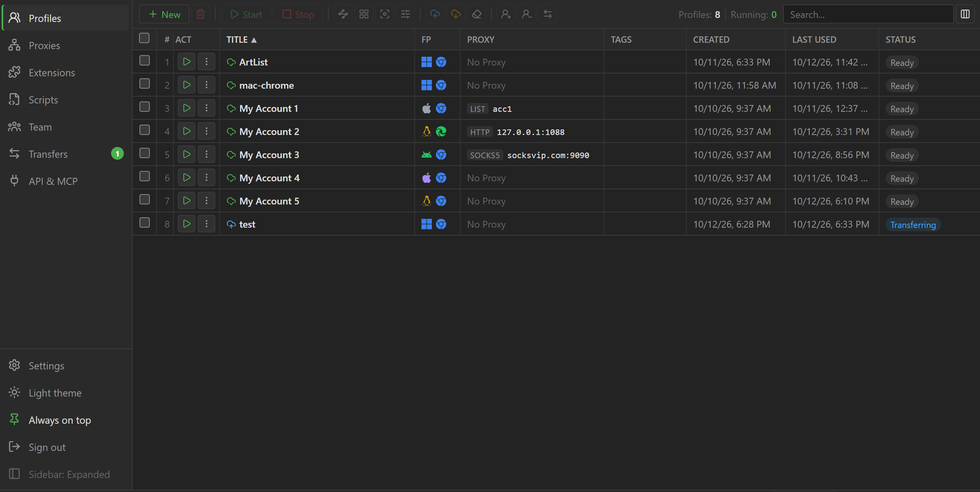Click the Chrome icon in mac-chrome row
This screenshot has height=492, width=980.
(441, 85)
